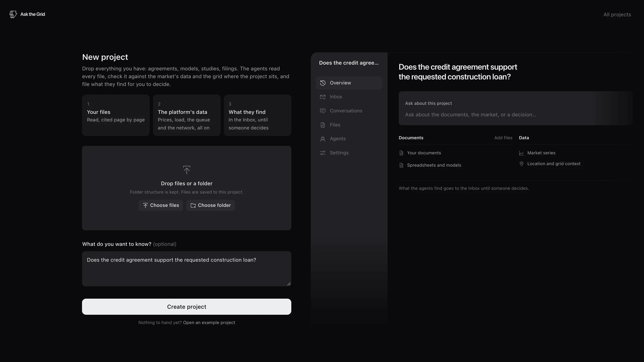Click Choose folder
644x362 pixels.
tap(211, 205)
